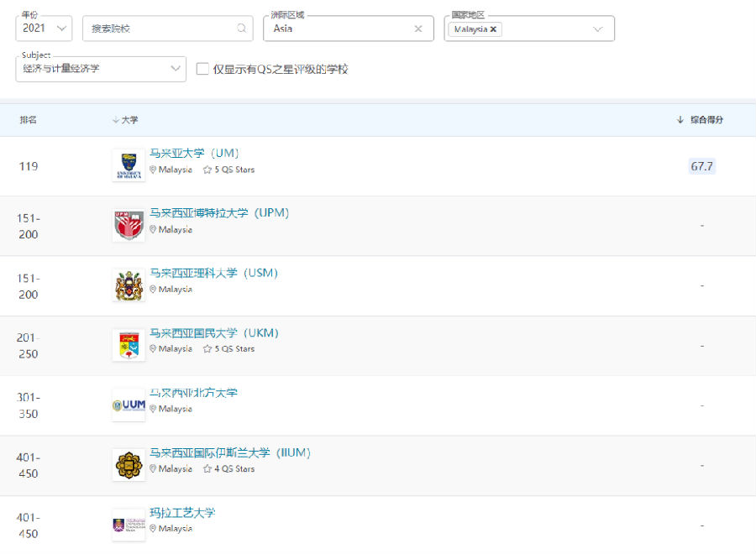Click the UiTM logo
This screenshot has height=554, width=756.
pyautogui.click(x=129, y=525)
